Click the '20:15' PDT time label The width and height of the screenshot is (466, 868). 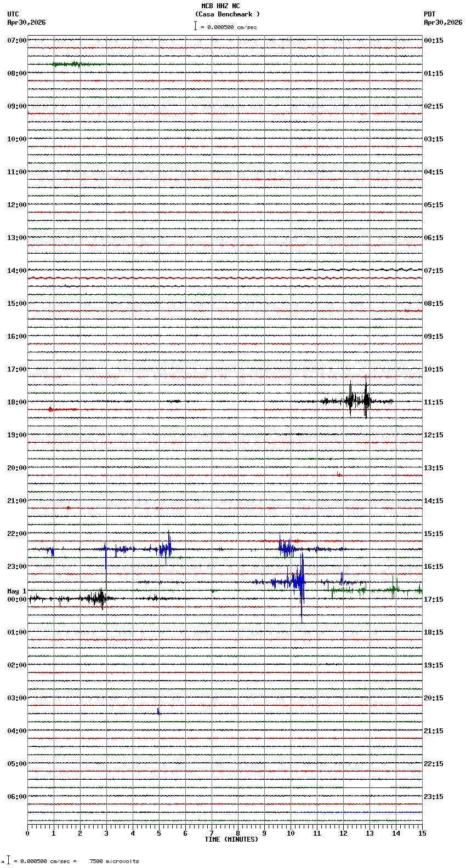(434, 698)
